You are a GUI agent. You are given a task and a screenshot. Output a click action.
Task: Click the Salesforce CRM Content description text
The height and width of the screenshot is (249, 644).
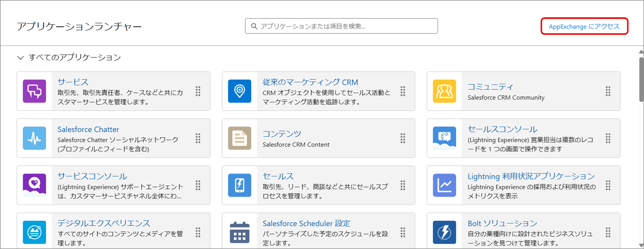[296, 145]
